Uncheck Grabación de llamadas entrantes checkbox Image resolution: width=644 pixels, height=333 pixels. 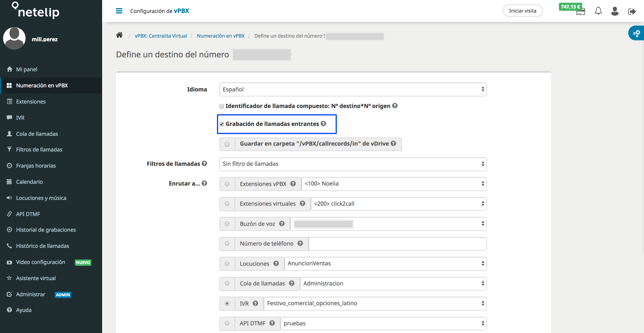pos(221,124)
